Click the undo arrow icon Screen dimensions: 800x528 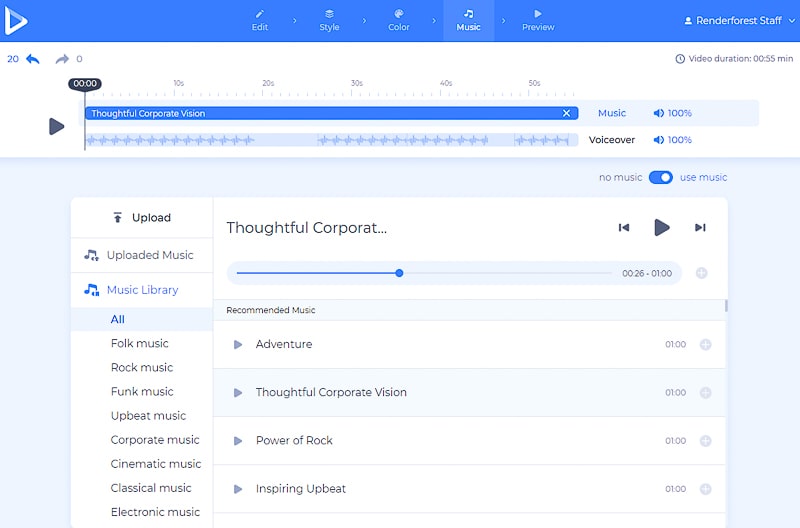pyautogui.click(x=33, y=59)
